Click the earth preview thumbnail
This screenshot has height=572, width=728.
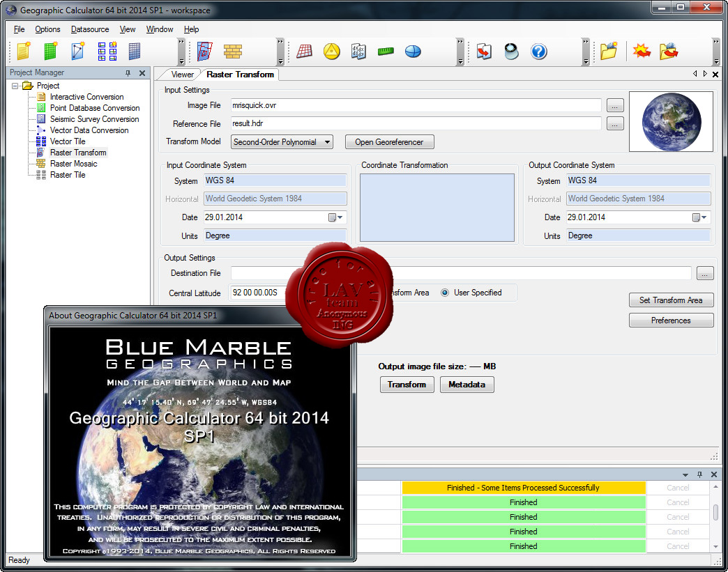671,121
